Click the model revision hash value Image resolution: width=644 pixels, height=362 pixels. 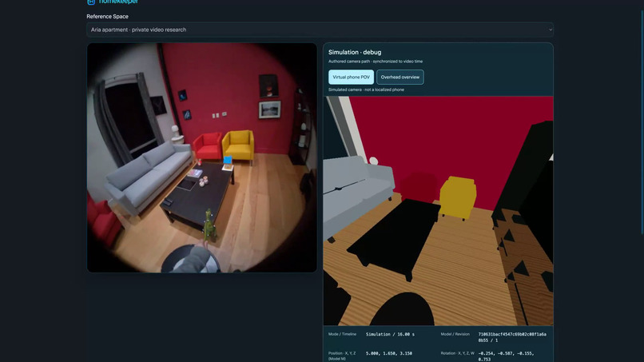(512, 337)
